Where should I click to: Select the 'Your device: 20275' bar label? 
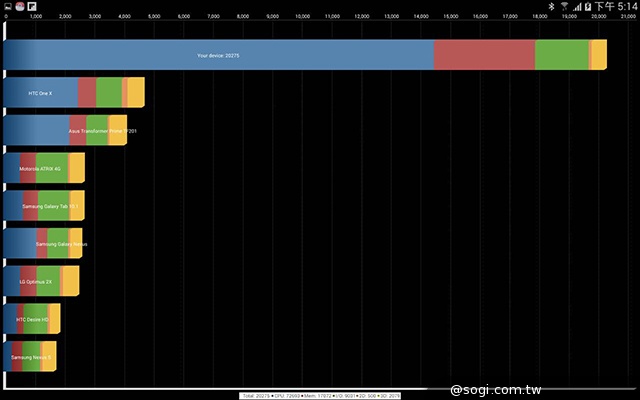pos(218,55)
